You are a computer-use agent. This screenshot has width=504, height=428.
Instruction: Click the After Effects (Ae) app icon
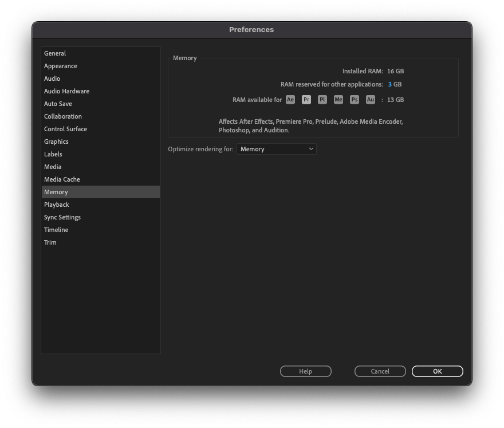[290, 99]
